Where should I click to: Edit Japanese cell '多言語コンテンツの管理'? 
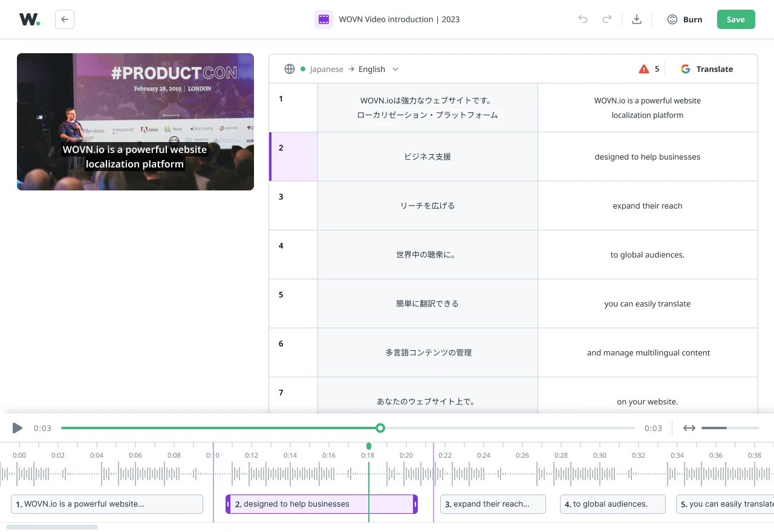[428, 352]
